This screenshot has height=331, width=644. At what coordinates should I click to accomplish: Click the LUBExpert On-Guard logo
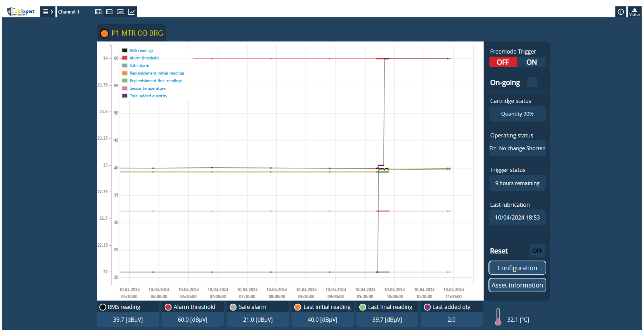[x=21, y=12]
